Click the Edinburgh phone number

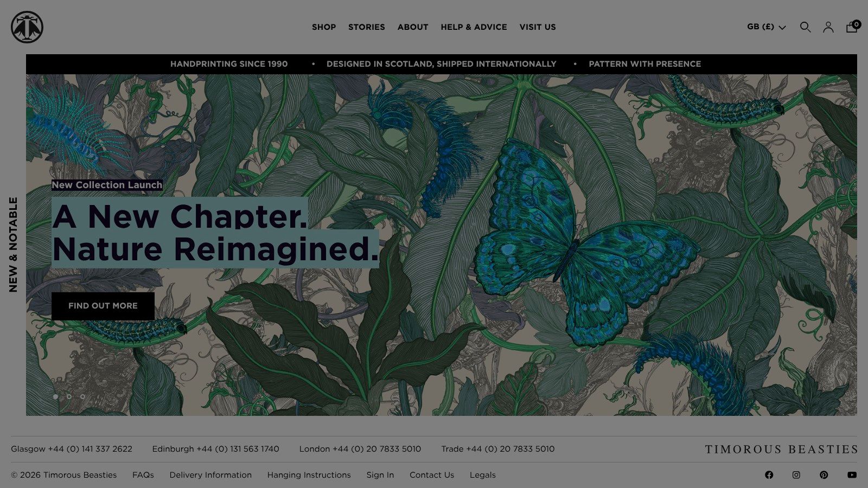216,449
